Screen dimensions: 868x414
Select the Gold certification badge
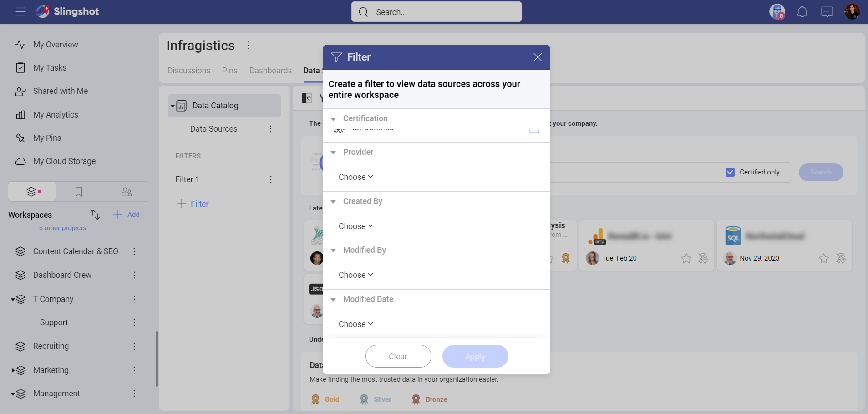click(325, 399)
